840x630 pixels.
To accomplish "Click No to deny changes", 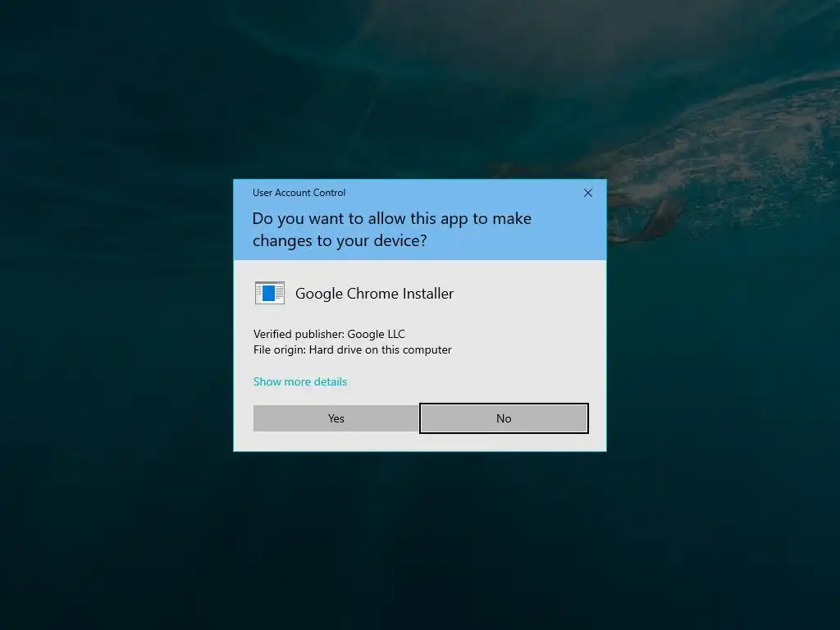I will click(504, 418).
